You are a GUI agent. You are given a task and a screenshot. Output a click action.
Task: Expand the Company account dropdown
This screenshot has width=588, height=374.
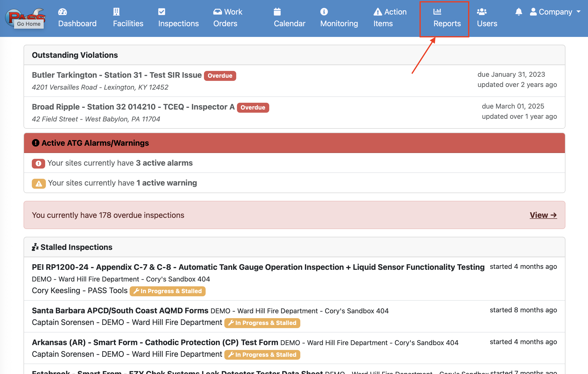click(555, 12)
